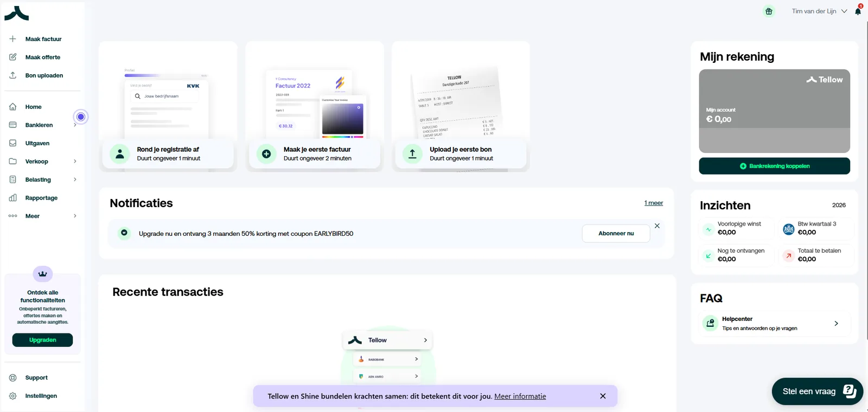Expand the Verkoop submenu chevron
This screenshot has width=868, height=412.
[75, 161]
